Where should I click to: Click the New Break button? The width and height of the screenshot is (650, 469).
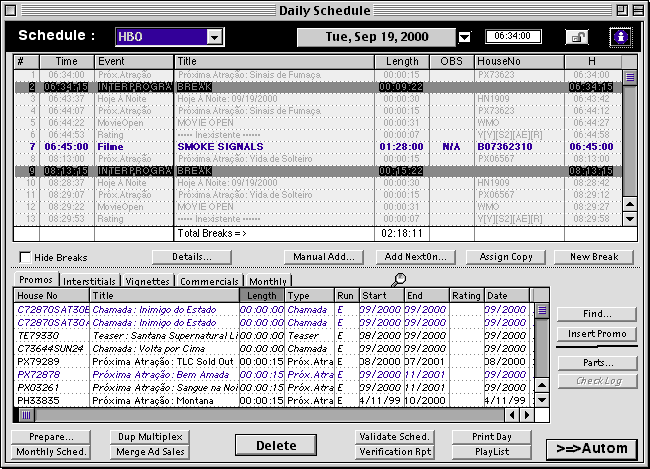click(x=594, y=257)
